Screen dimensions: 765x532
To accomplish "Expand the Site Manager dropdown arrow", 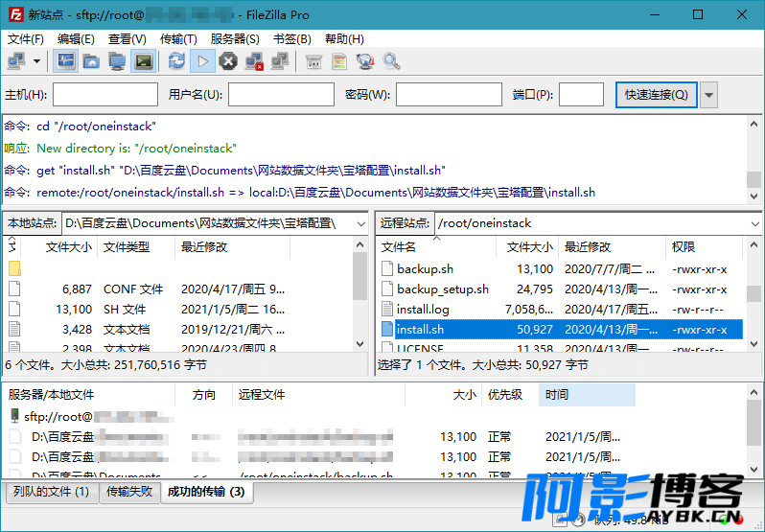I will pyautogui.click(x=37, y=61).
